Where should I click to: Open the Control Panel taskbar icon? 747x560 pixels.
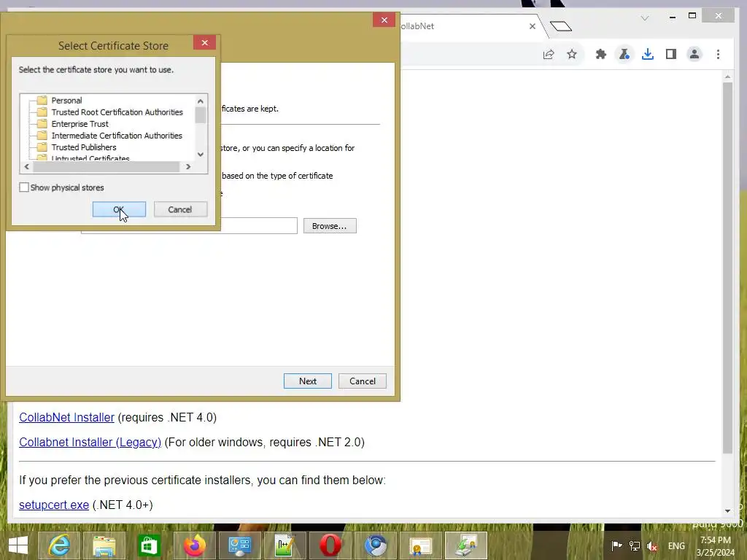[239, 545]
